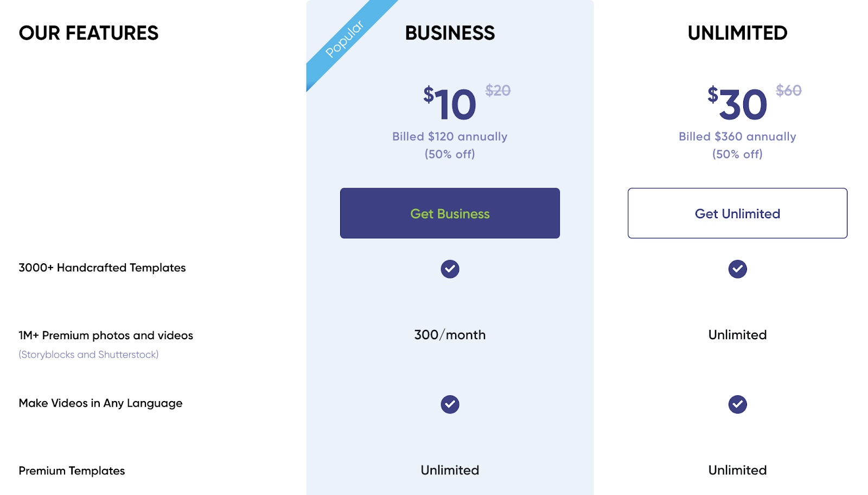The image size is (868, 495).
Task: Click the Storyblocks and Shutterstock note
Action: 88,354
